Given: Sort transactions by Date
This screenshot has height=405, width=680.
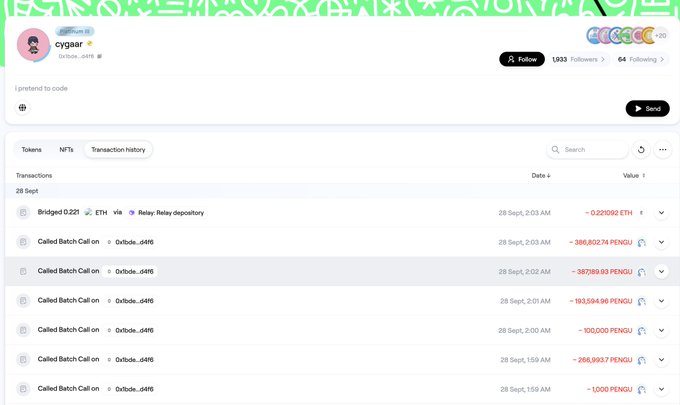Looking at the screenshot, I should pyautogui.click(x=541, y=176).
